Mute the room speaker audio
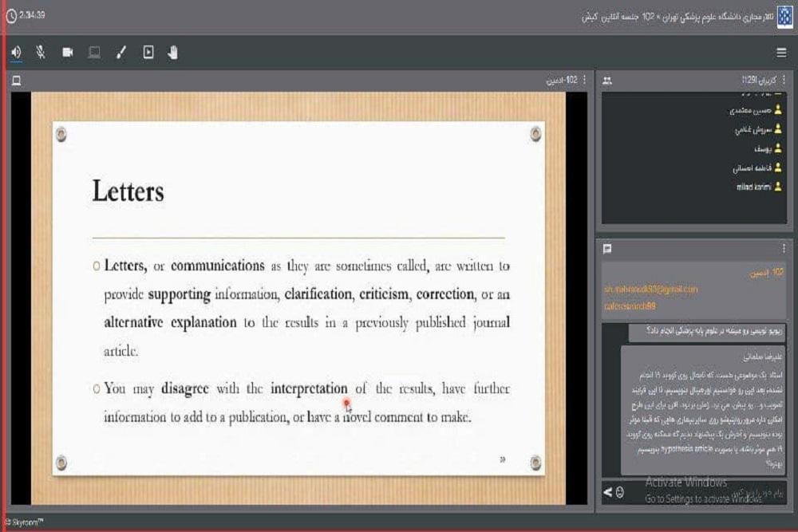 pos(16,53)
